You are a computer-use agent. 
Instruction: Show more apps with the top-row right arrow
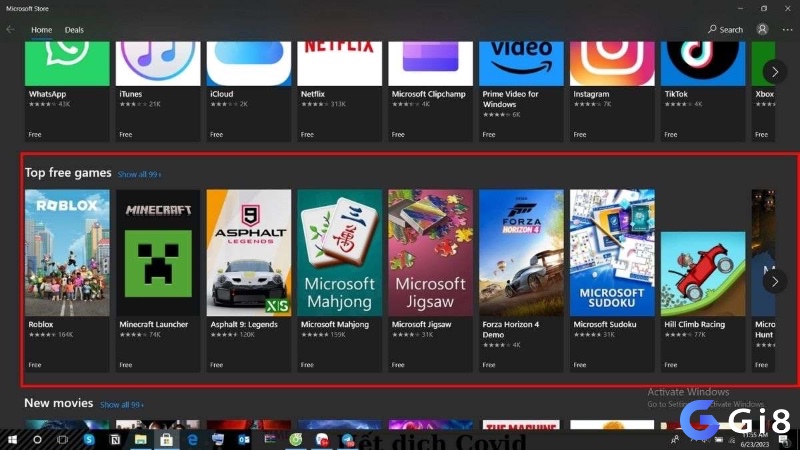pos(774,72)
